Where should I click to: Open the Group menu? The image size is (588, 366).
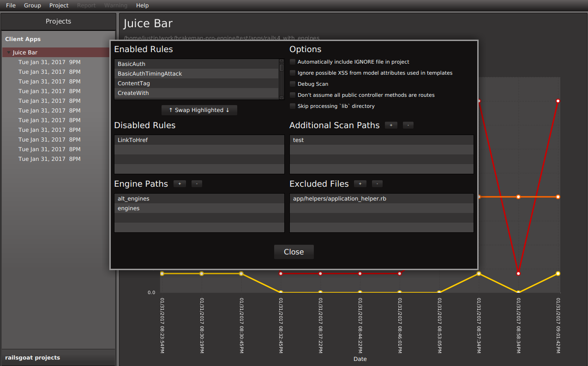[32, 6]
